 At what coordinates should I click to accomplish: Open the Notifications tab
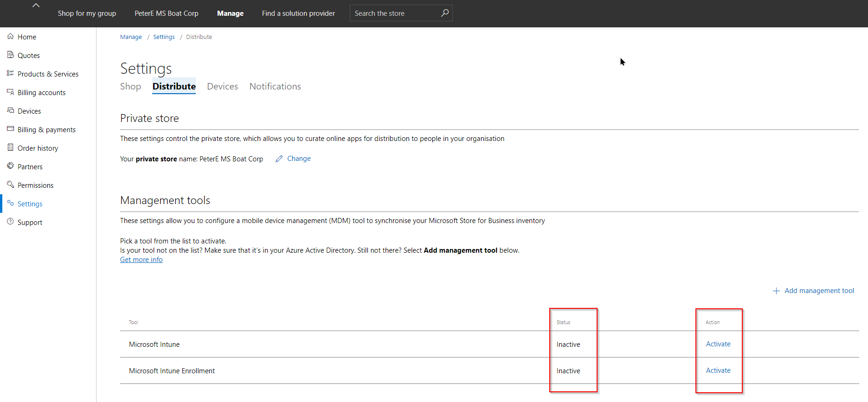(275, 86)
